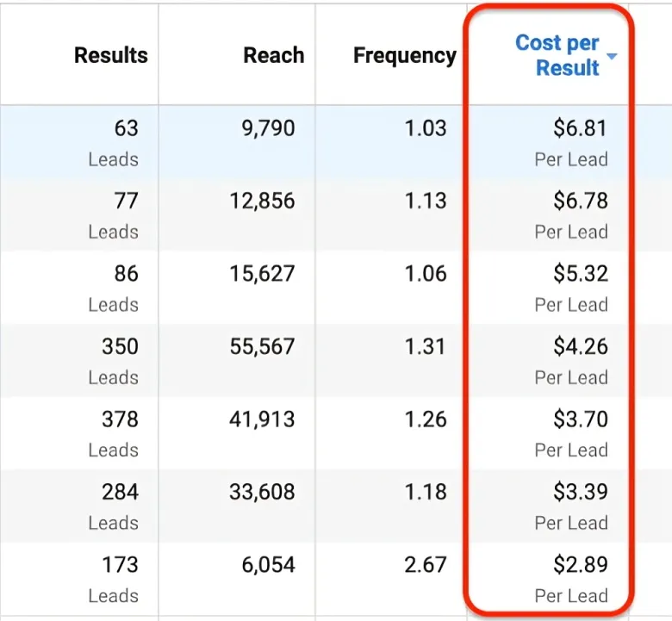The width and height of the screenshot is (672, 621).
Task: Select the $2.89 Per Lead cell
Action: (x=571, y=579)
